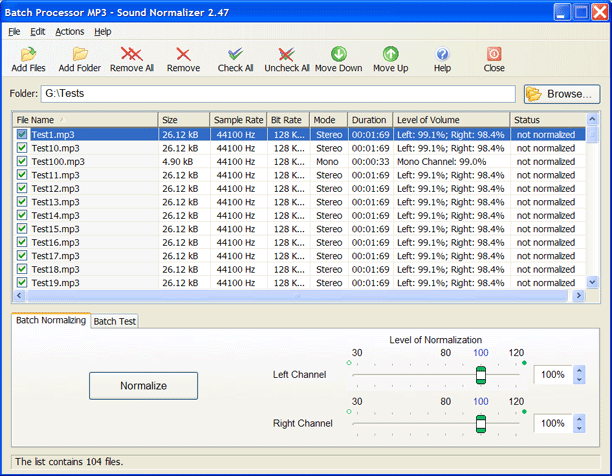Click the Add Files toolbar icon
This screenshot has height=476, width=612.
click(x=28, y=54)
